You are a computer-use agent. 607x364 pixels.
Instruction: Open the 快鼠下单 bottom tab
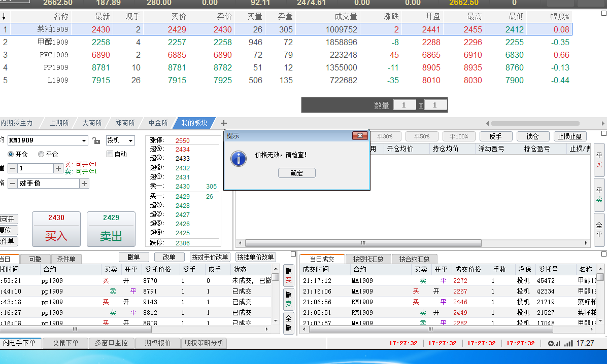[65, 343]
